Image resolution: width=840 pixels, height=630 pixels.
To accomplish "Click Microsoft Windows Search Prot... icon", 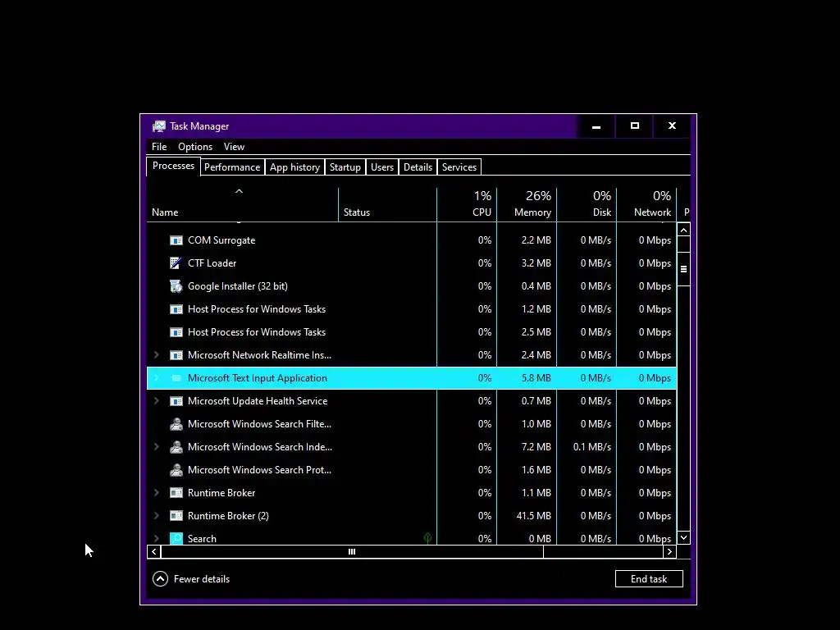I will (x=176, y=470).
